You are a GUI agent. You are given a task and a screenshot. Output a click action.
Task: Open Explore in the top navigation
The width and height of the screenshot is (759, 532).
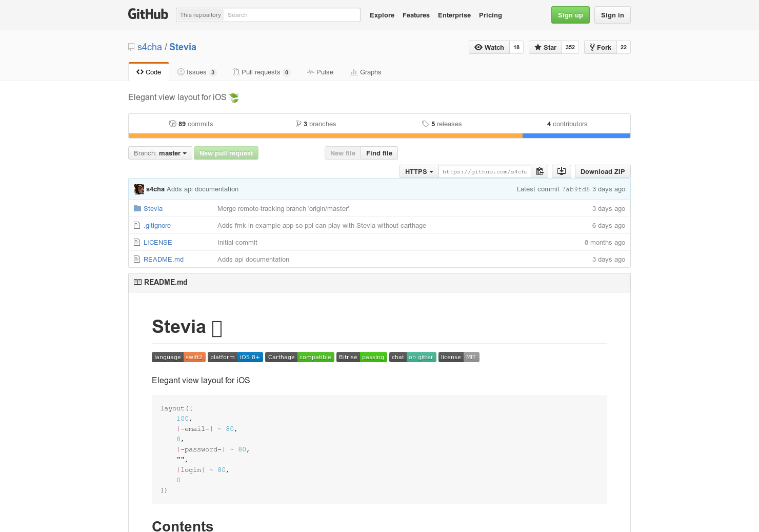382,15
